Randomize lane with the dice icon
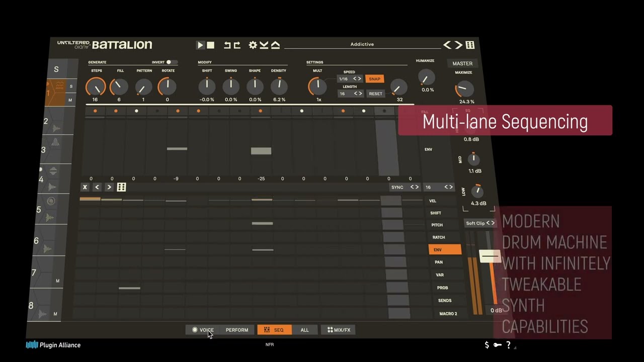 (121, 187)
